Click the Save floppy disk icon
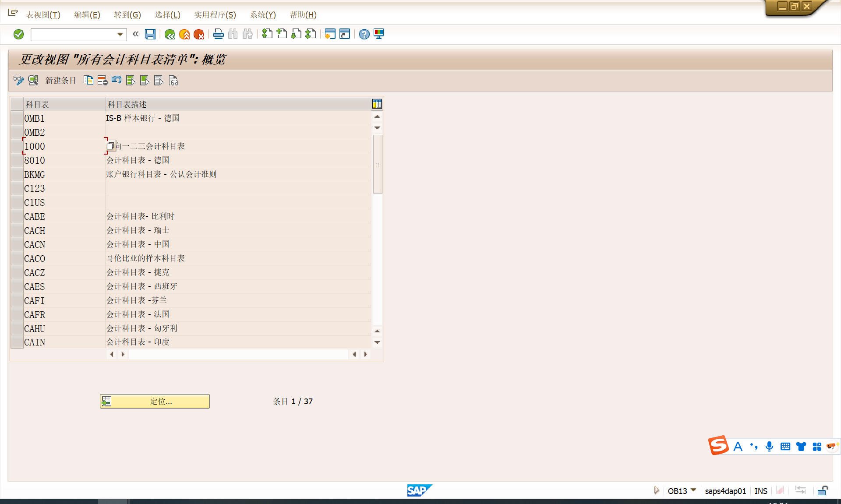Image resolution: width=841 pixels, height=504 pixels. point(150,34)
